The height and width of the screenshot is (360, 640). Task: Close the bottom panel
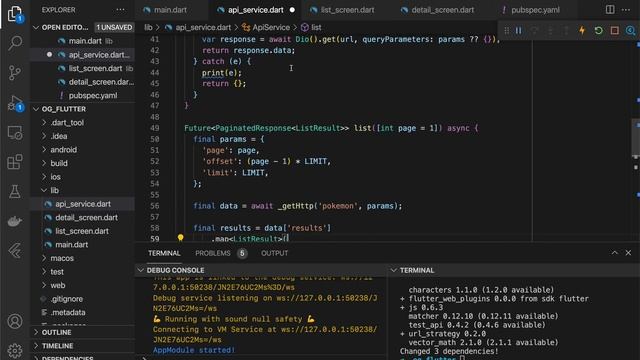(x=628, y=253)
